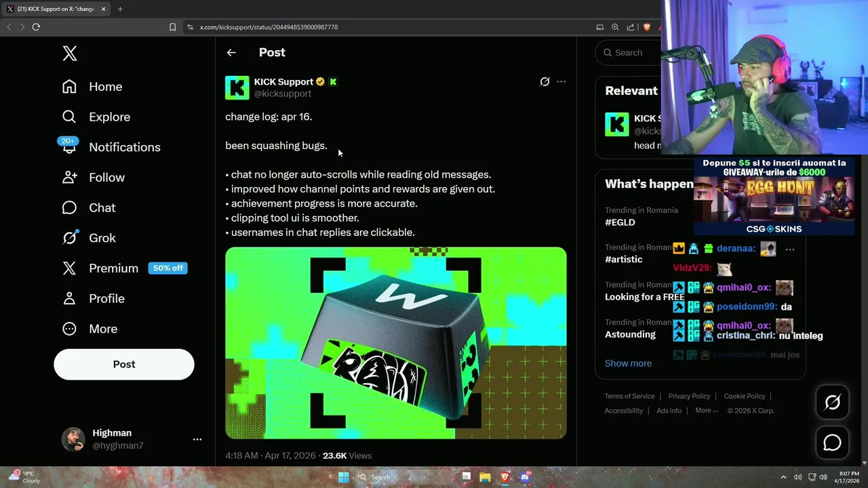
Task: Open Explore from the sidebar
Action: (x=96, y=117)
